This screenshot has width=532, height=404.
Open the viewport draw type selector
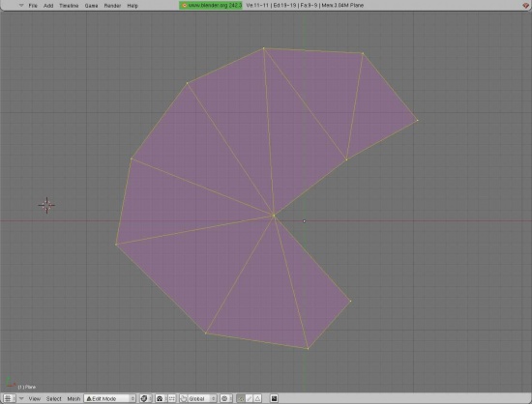(145, 398)
